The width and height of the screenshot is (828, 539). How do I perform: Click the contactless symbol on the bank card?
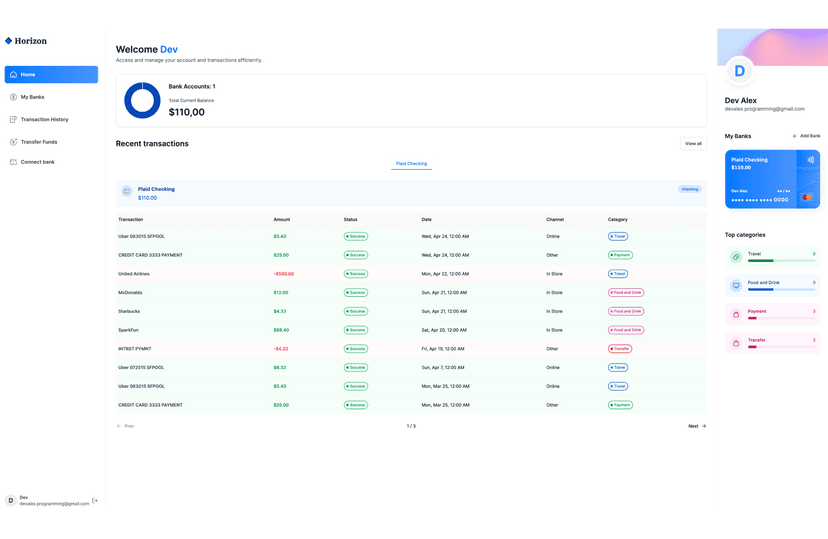click(810, 160)
